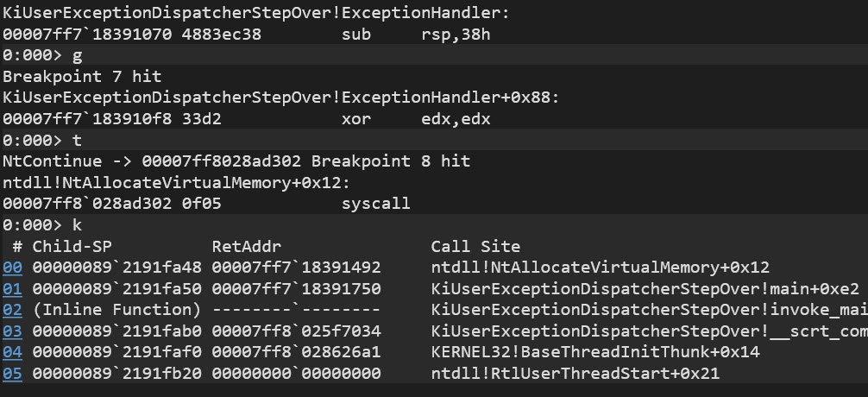This screenshot has width=868, height=397.
Task: Select KERNEL32!BaseThreadInitThunk+0x14 call site
Action: point(595,352)
